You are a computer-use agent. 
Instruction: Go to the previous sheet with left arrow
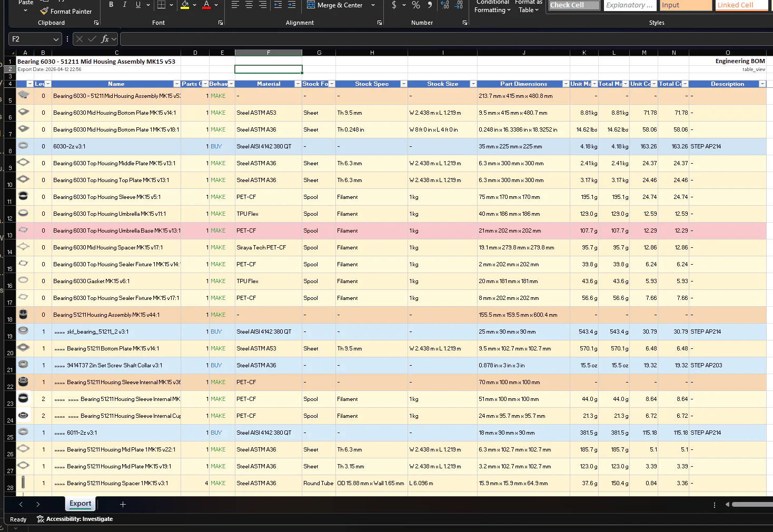21,504
